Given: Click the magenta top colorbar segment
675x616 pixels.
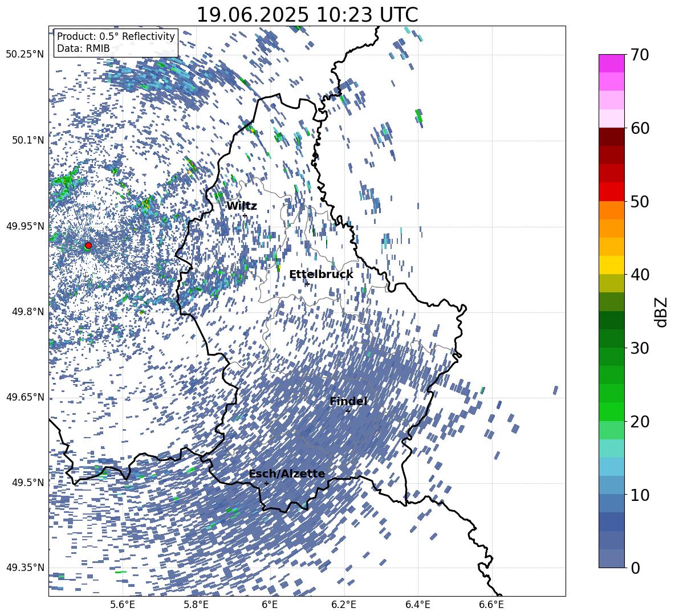Looking at the screenshot, I should coord(611,64).
